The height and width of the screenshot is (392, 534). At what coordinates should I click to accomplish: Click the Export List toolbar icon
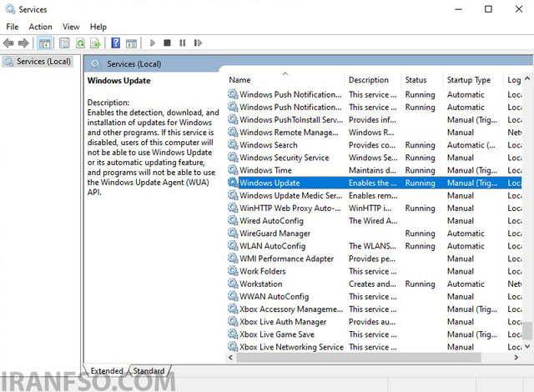coord(96,43)
